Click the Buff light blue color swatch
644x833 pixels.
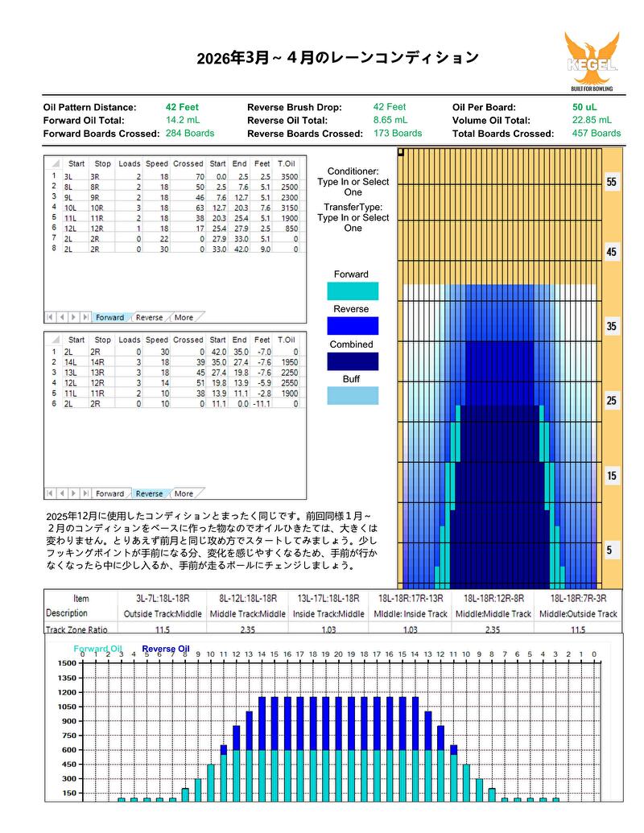click(x=352, y=395)
